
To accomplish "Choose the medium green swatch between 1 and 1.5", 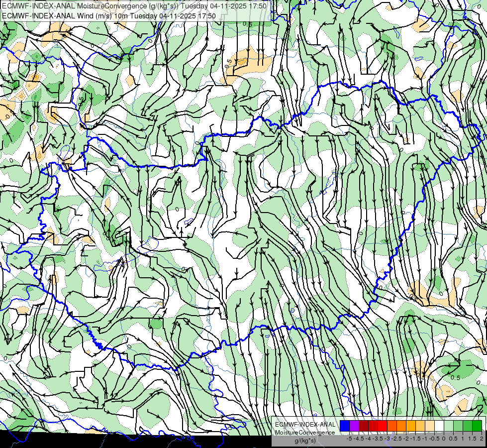I will point(468,426).
